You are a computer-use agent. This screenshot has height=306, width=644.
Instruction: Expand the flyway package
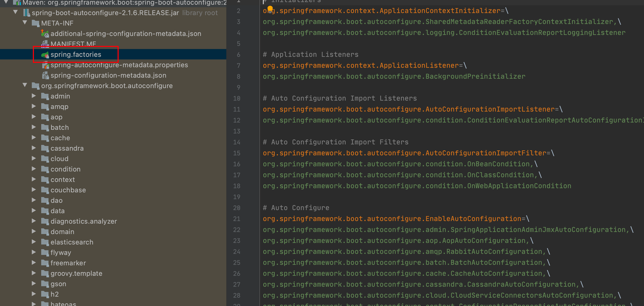coord(34,252)
